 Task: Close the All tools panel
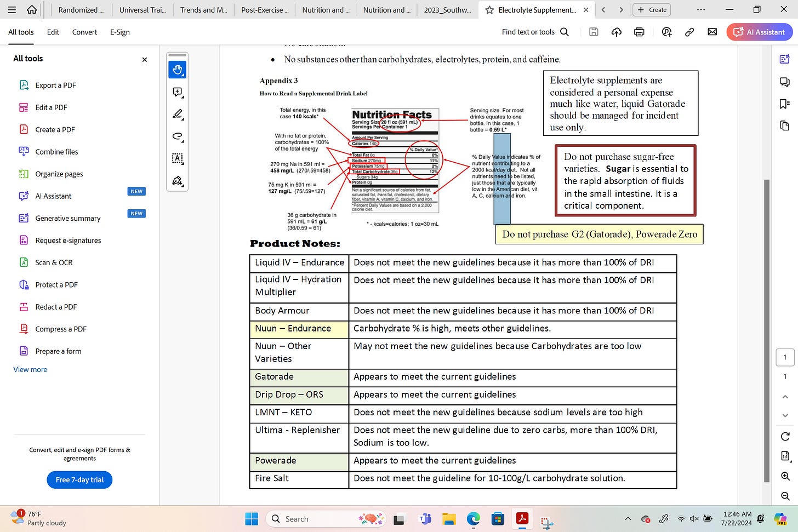(145, 59)
